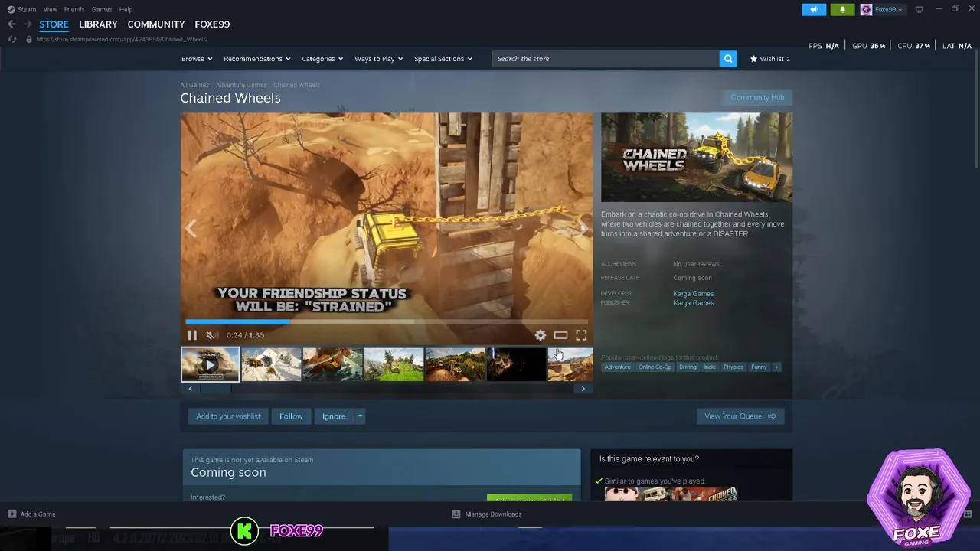Focus the Search the store field
This screenshot has width=980, height=551.
606,59
